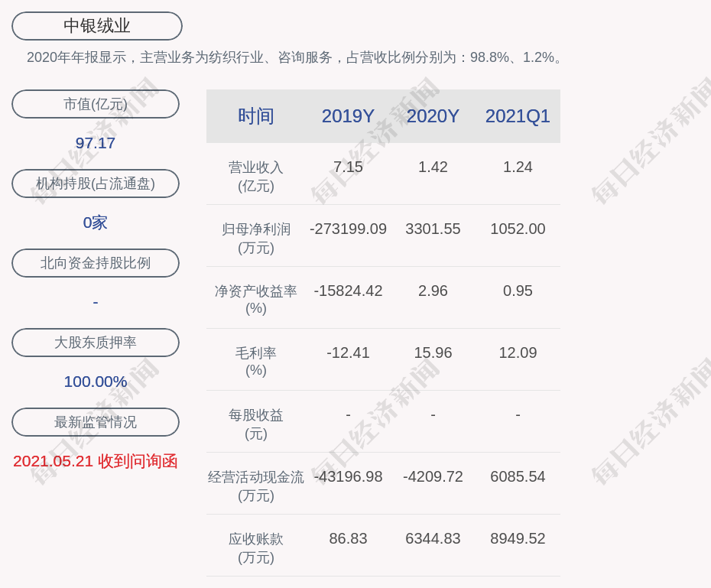Select the market value 97.17

click(x=96, y=143)
